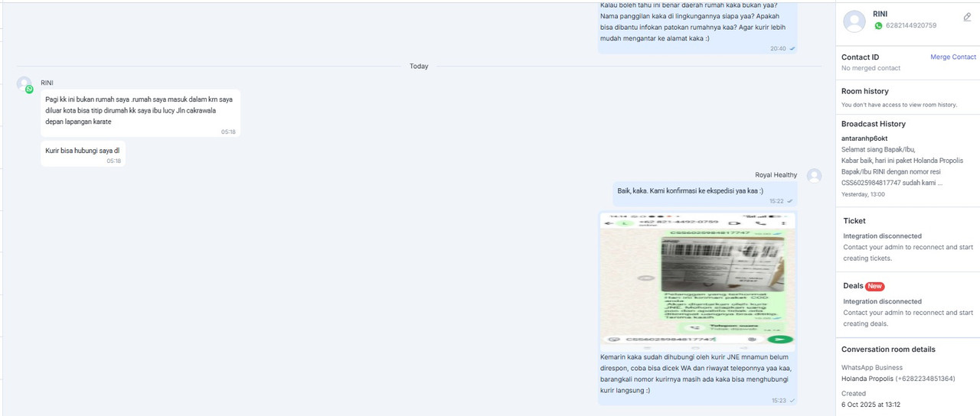Click the 'Yesterday, 13:00' broadcast timestamp

(x=863, y=194)
